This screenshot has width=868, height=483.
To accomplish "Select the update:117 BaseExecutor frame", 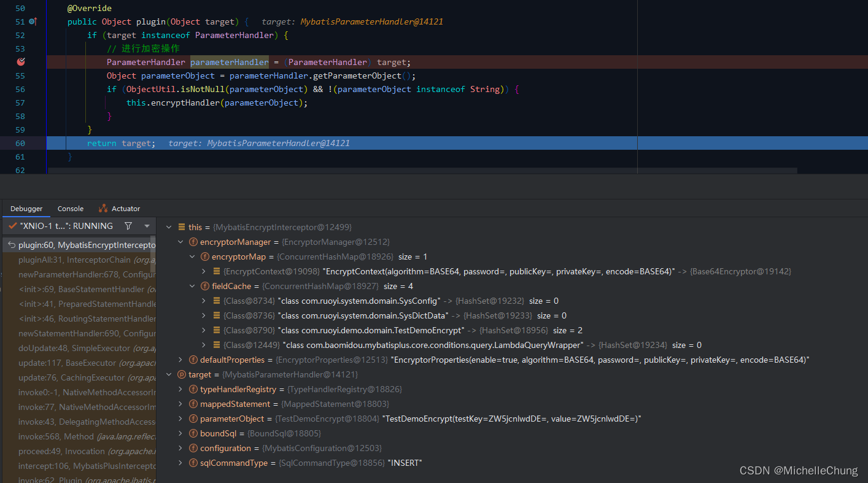I will (x=78, y=363).
